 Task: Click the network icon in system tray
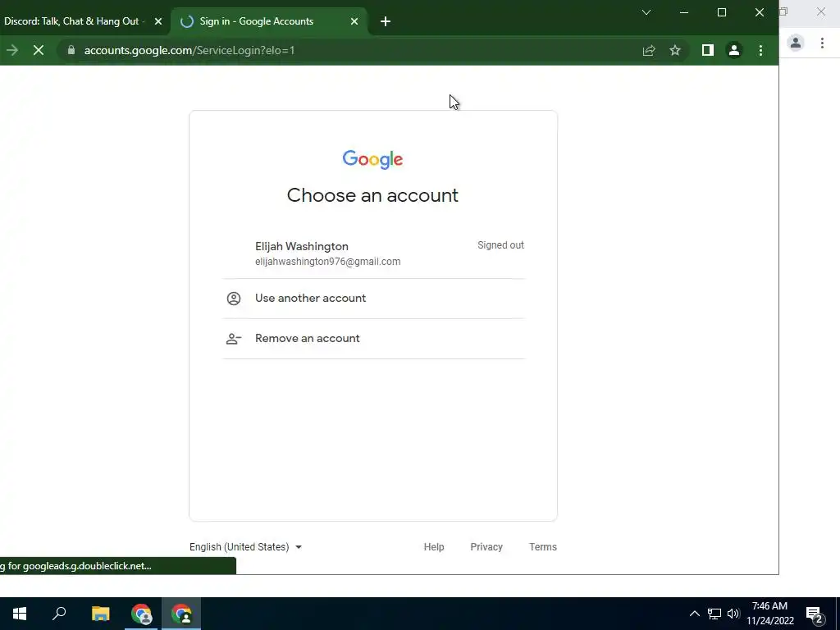pos(714,614)
